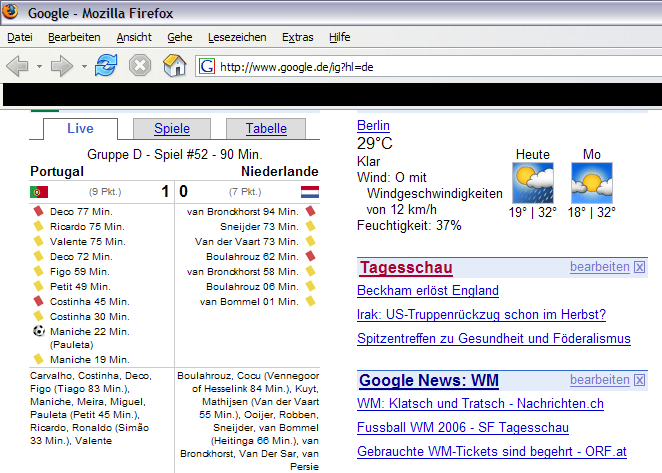Click the red card beside Boulahrouz 62 Min.
The width and height of the screenshot is (662, 473).
[x=311, y=256]
